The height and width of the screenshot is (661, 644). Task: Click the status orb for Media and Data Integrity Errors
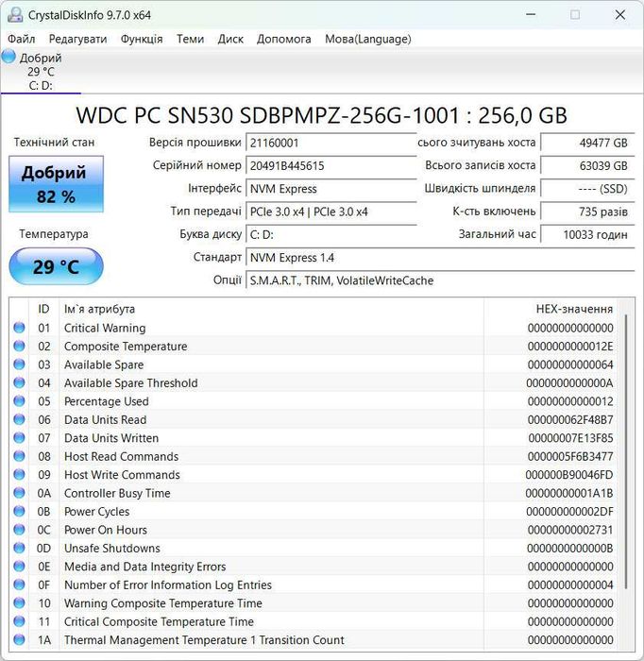(19, 567)
